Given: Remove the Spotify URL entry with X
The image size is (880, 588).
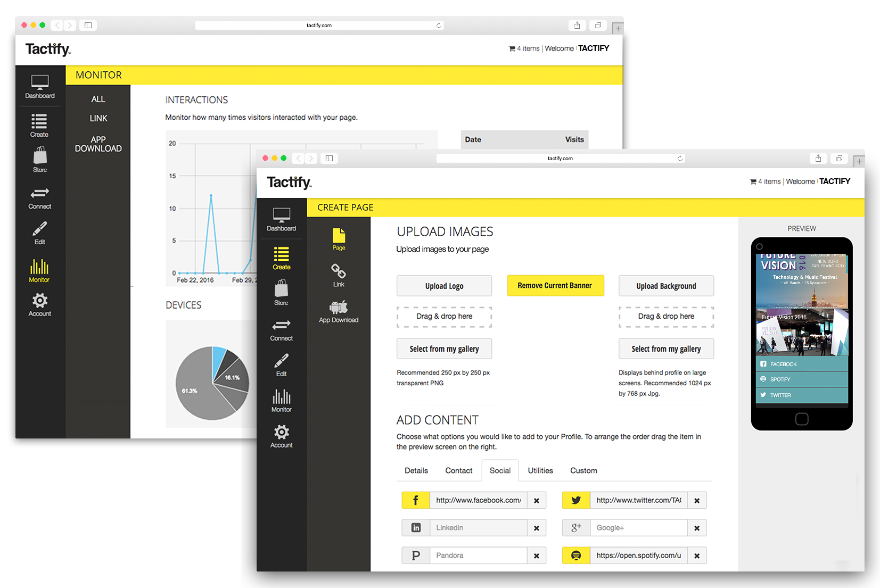Looking at the screenshot, I should point(697,556).
